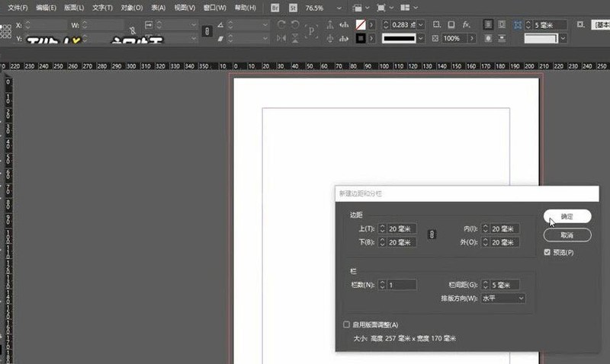Viewport: 610px width, 364px height.
Task: Open the 文件(F) menu
Action: [18, 8]
